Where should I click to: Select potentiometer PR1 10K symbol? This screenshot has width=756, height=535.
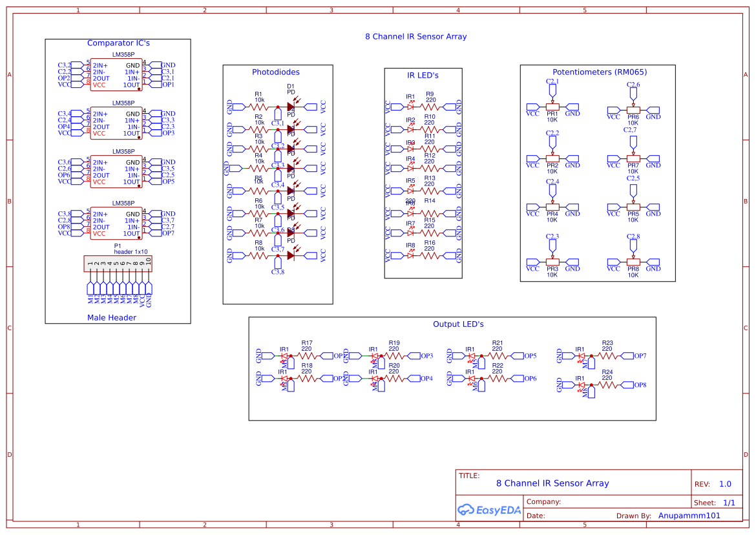tap(552, 105)
